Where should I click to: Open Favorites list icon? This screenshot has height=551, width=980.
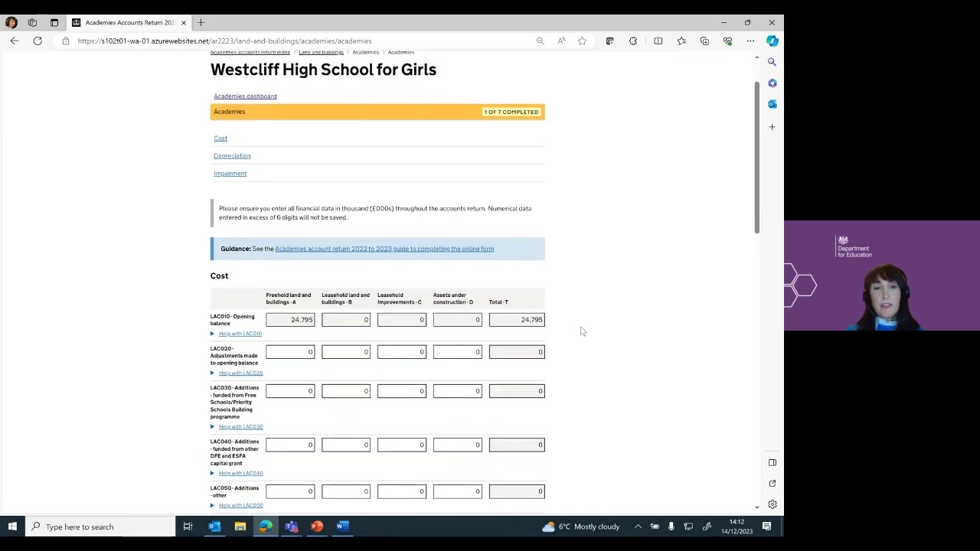coord(681,41)
